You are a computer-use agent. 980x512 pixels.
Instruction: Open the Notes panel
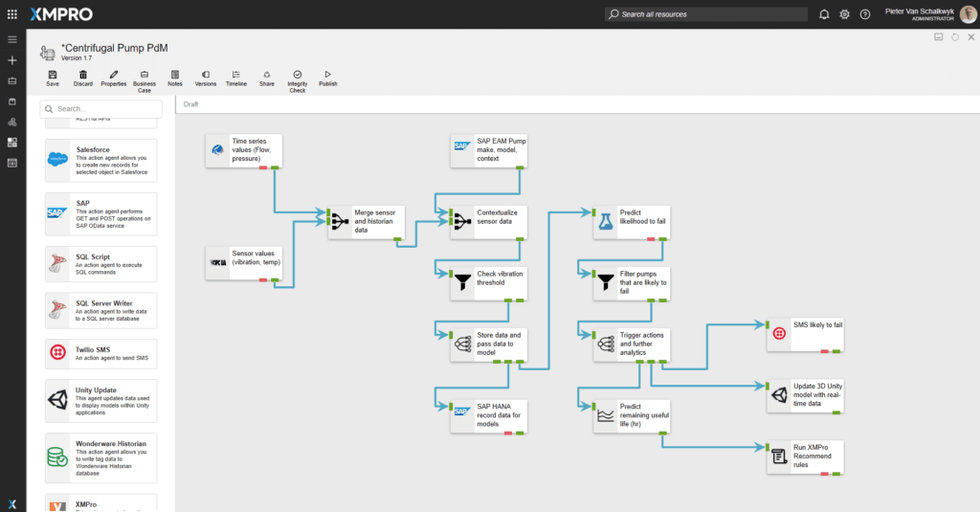[174, 75]
